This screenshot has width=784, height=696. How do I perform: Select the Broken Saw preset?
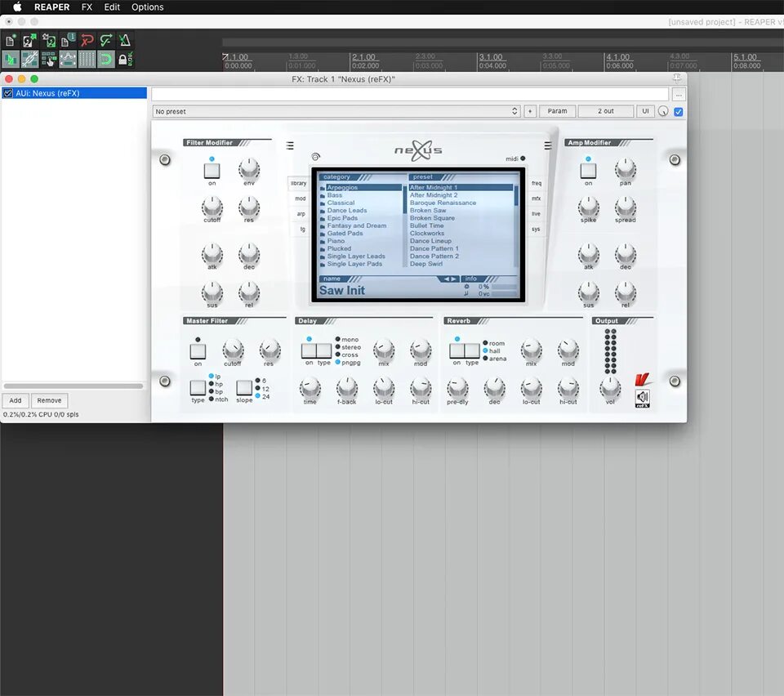pos(461,211)
